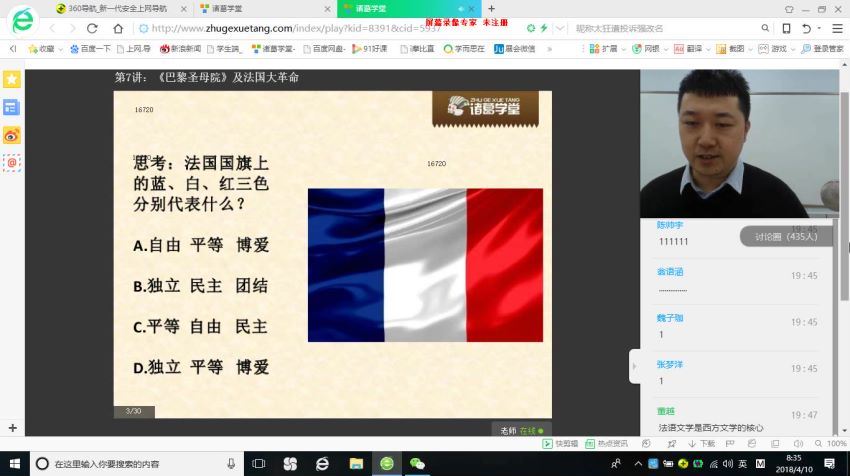Open the 截图 screenshot dropdown
The height and width of the screenshot is (476, 850).
pyautogui.click(x=734, y=49)
